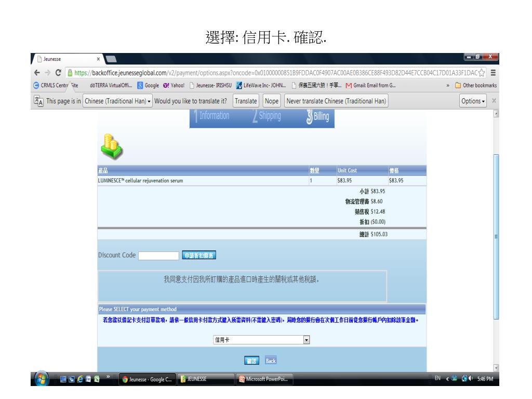532x399 pixels.
Task: Select the 1 Information step
Action: [x=212, y=116]
